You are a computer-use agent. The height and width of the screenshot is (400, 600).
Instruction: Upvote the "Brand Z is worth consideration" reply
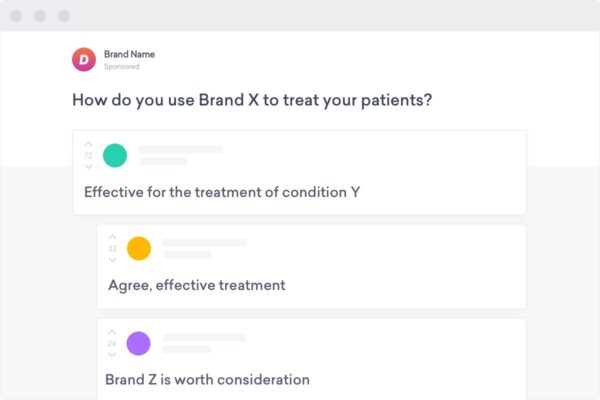click(112, 332)
